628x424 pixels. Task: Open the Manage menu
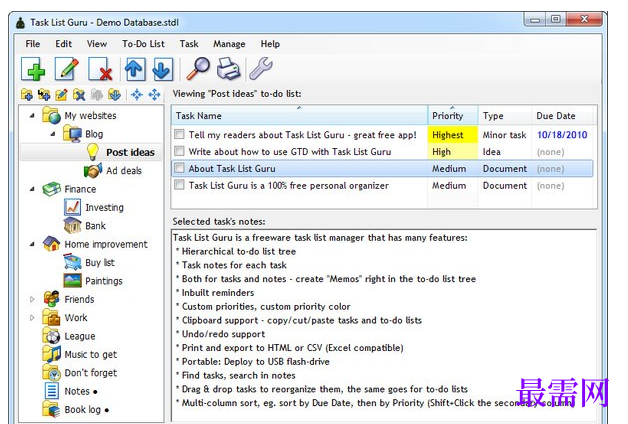pos(229,44)
